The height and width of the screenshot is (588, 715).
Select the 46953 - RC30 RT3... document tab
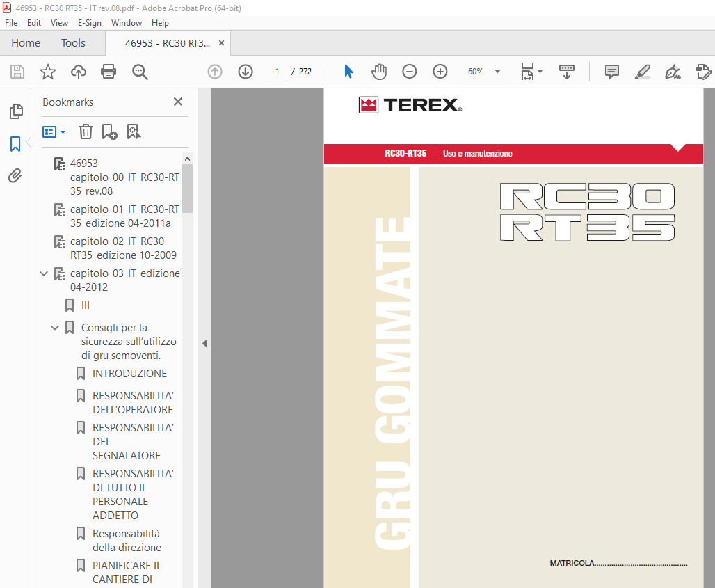click(168, 43)
